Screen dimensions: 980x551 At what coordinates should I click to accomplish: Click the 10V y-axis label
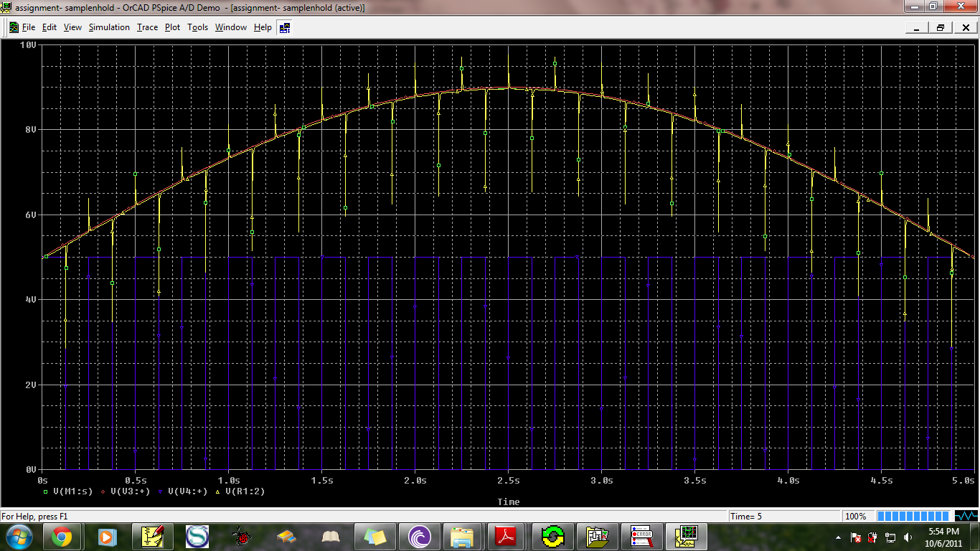28,44
